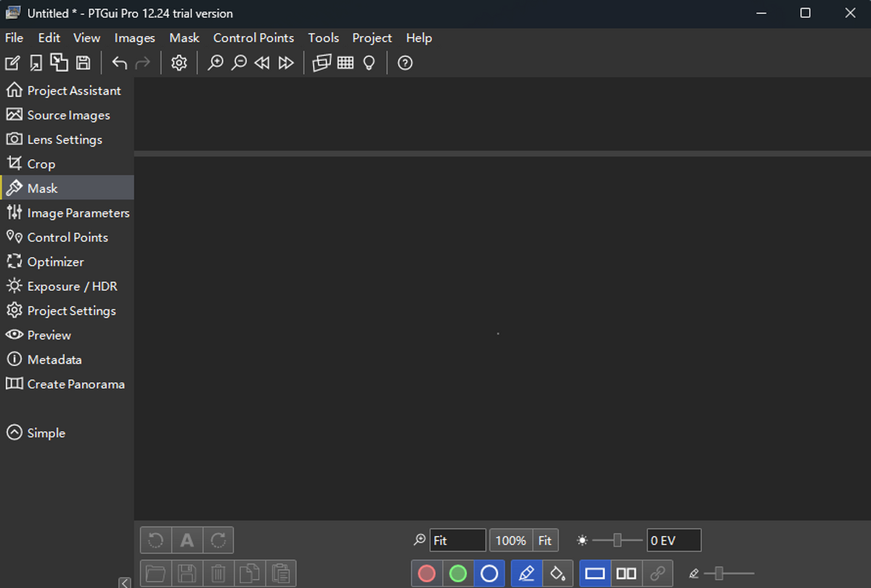This screenshot has height=588, width=871.
Task: Open the Tools menu
Action: pyautogui.click(x=323, y=38)
